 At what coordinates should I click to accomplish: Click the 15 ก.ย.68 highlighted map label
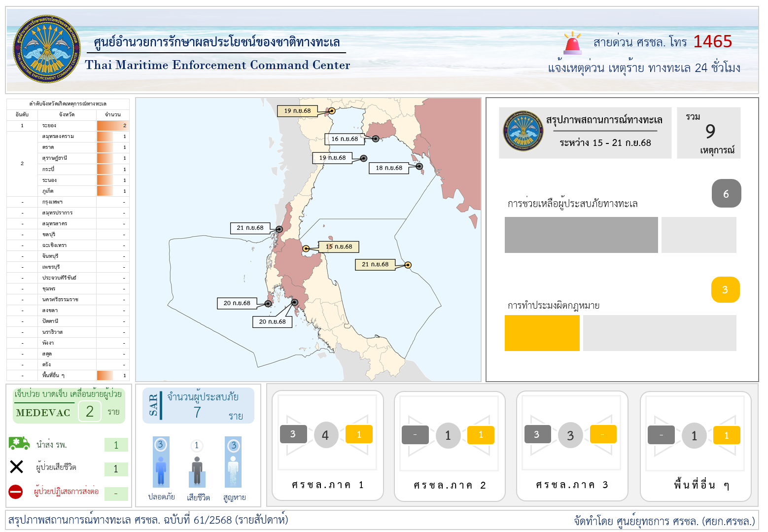coord(339,247)
